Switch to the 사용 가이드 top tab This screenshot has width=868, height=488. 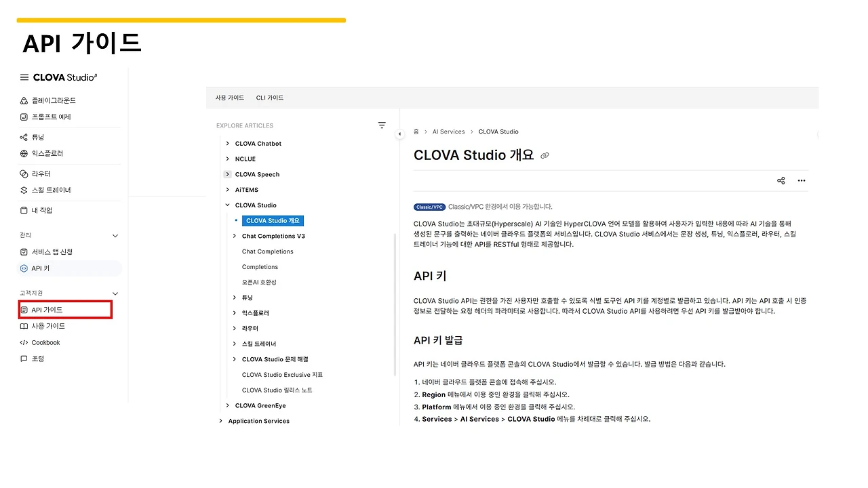230,98
